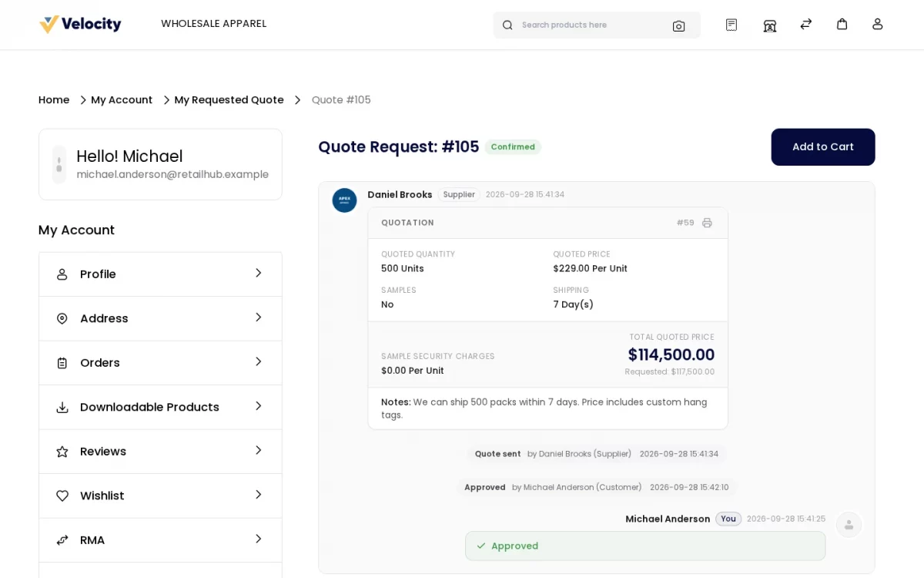The width and height of the screenshot is (924, 578).
Task: Expand the Downloadable Products row chevron
Action: pyautogui.click(x=259, y=405)
